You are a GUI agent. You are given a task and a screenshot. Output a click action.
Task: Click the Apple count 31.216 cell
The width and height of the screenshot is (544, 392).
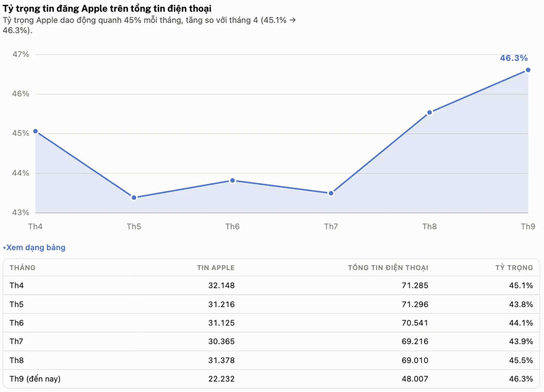221,304
